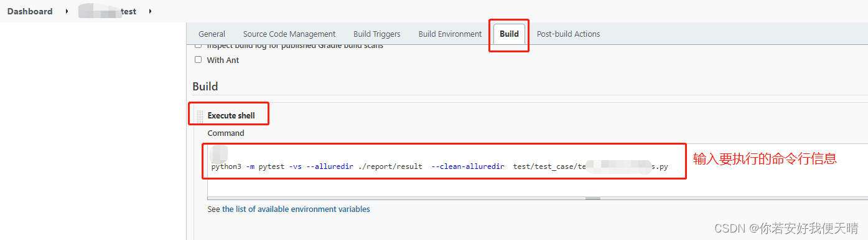Expand the Dashboard breadcrumb arrow
This screenshot has height=240, width=868.
click(x=67, y=11)
